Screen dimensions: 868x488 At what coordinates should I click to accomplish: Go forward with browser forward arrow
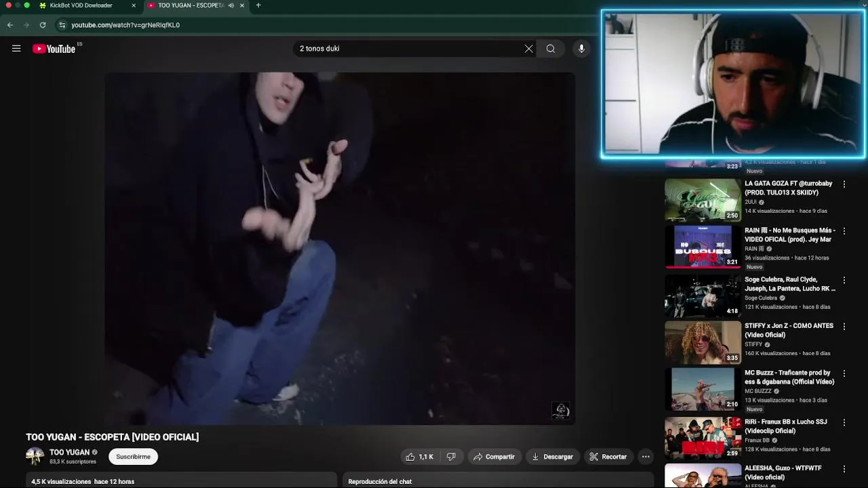pos(26,25)
